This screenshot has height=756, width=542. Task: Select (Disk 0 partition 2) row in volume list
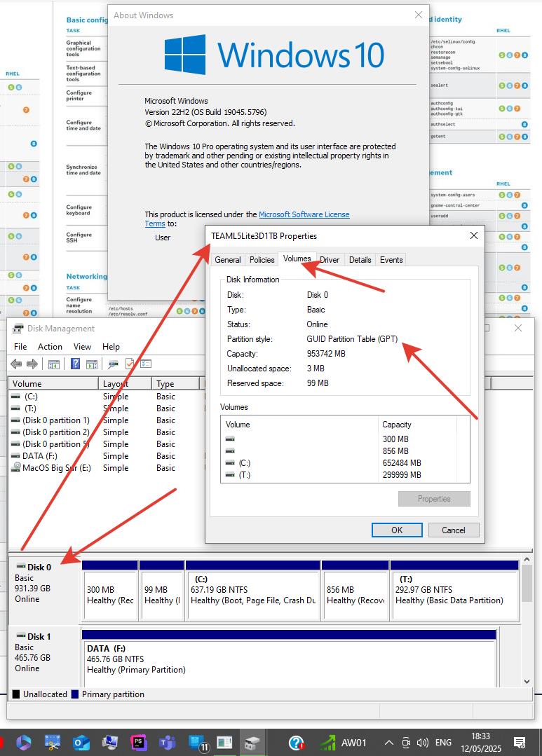click(x=55, y=432)
